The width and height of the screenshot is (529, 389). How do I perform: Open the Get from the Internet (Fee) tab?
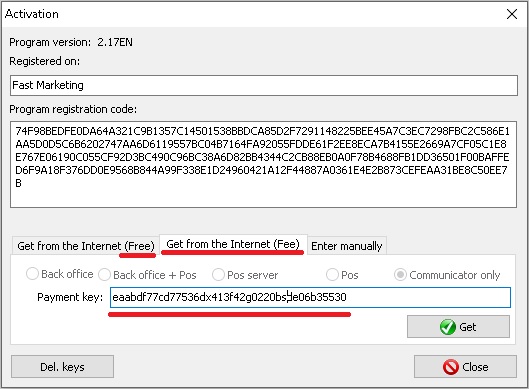pyautogui.click(x=233, y=244)
